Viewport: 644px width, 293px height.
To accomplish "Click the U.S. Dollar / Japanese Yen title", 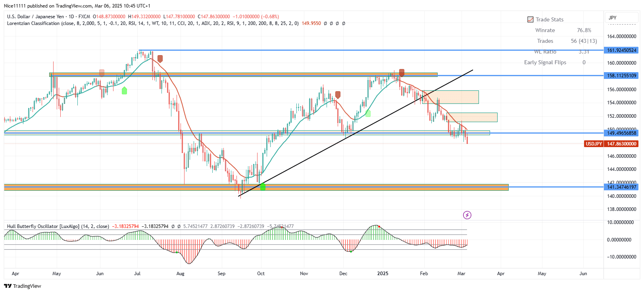I will point(35,17).
